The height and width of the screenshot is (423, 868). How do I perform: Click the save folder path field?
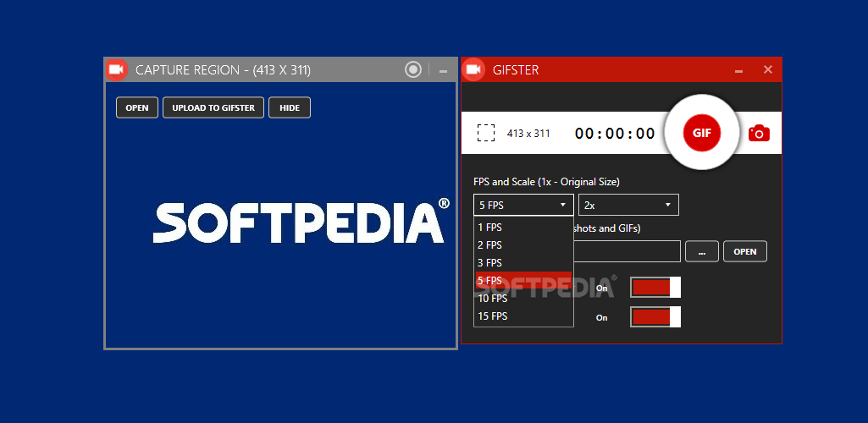point(628,251)
